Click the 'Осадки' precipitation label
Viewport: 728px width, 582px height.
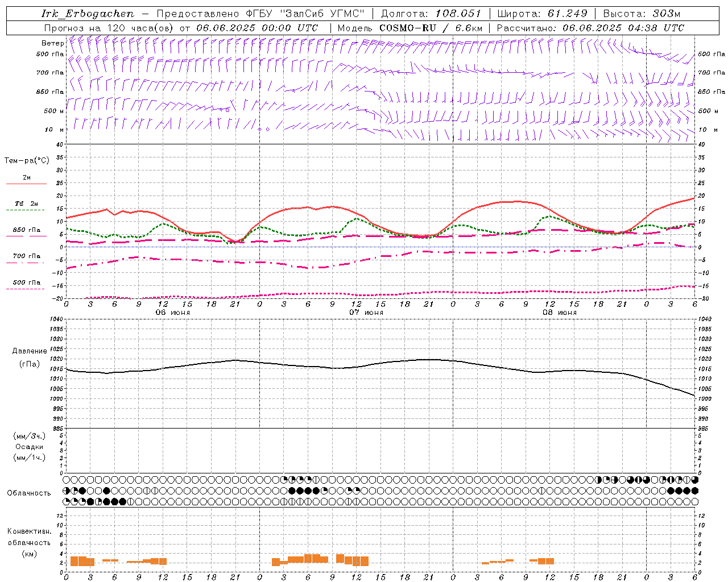click(30, 447)
